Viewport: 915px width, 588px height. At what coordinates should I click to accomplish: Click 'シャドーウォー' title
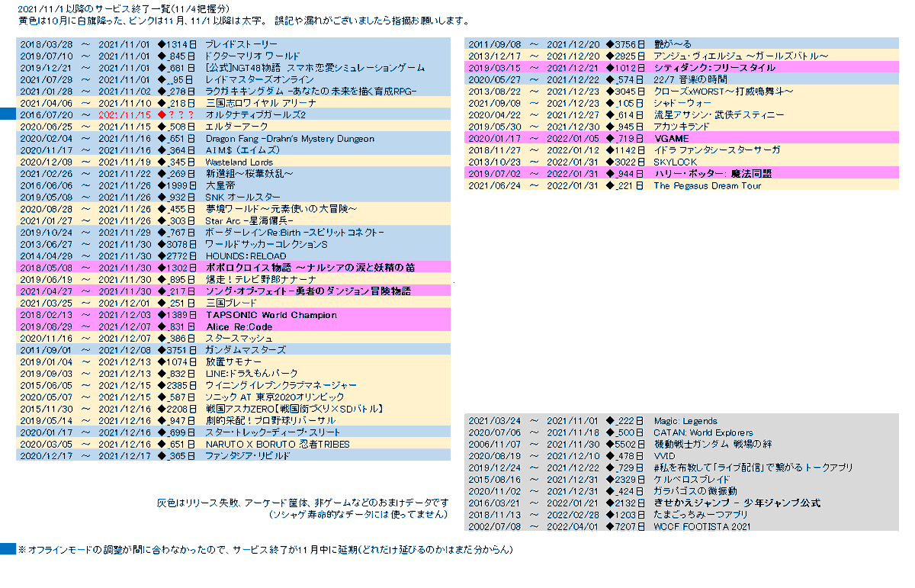point(682,103)
